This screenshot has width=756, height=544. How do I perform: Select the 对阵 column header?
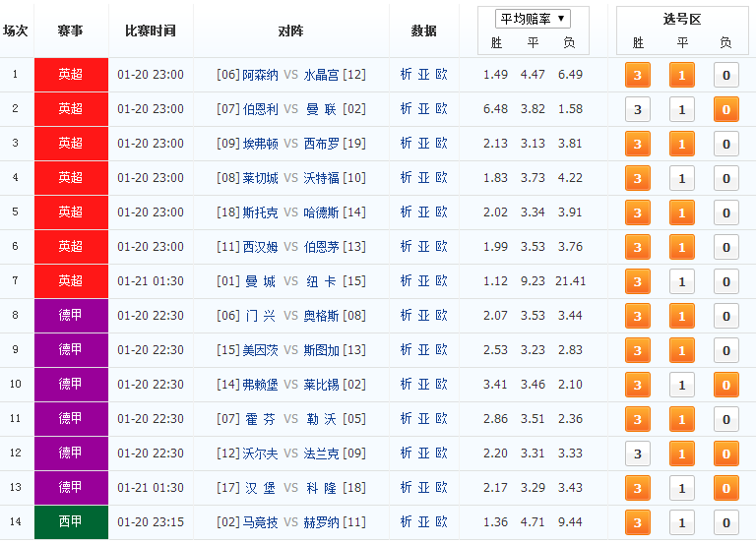coord(290,30)
